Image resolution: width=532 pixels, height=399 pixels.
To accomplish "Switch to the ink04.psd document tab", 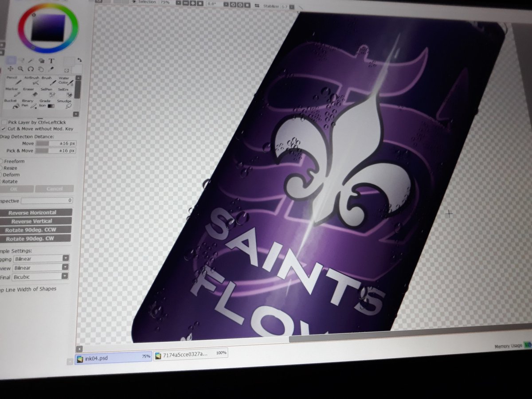I will point(113,357).
